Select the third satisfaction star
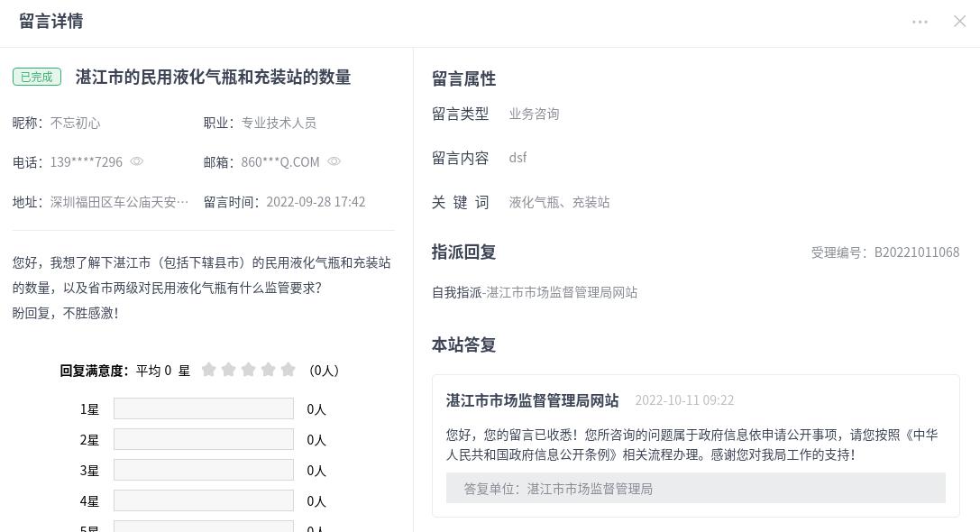Viewport: 980px width, 532px height. 249,370
